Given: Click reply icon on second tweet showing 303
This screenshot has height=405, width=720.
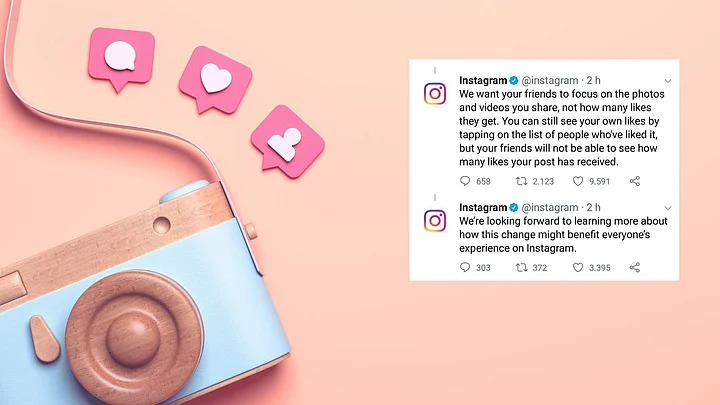Looking at the screenshot, I should 465,267.
